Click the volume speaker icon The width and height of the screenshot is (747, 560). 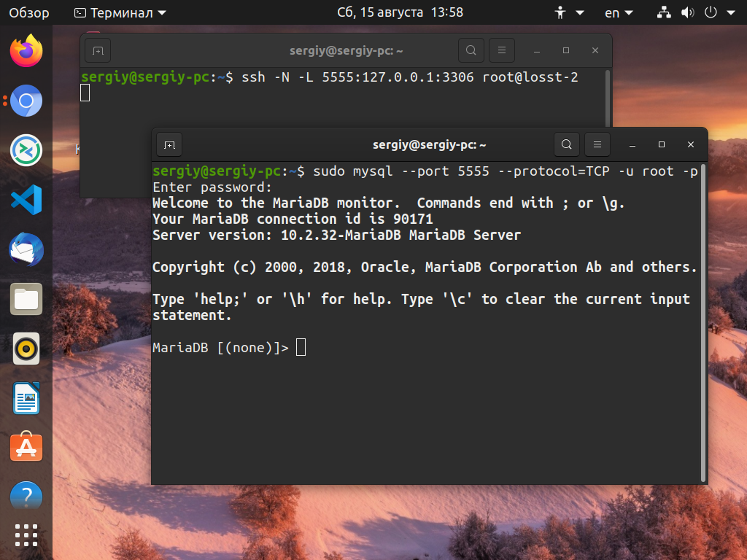pyautogui.click(x=687, y=13)
